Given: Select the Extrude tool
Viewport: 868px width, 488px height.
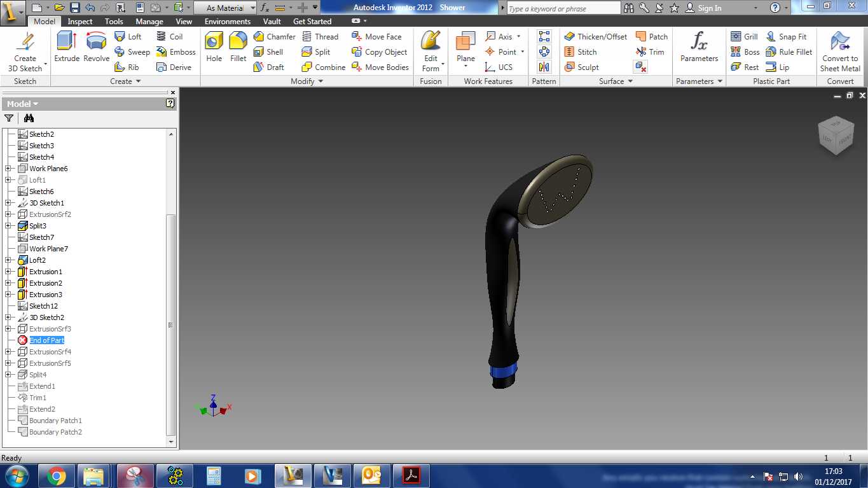Looking at the screenshot, I should (67, 46).
